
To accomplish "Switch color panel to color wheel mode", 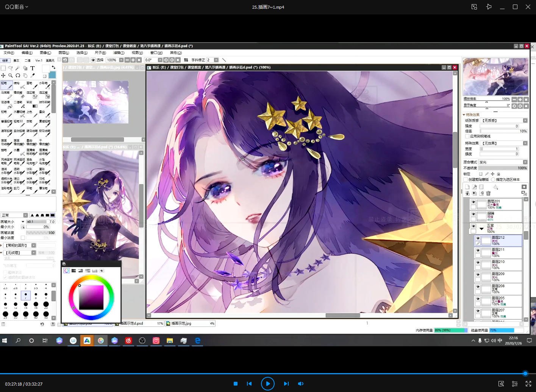I will (66, 271).
